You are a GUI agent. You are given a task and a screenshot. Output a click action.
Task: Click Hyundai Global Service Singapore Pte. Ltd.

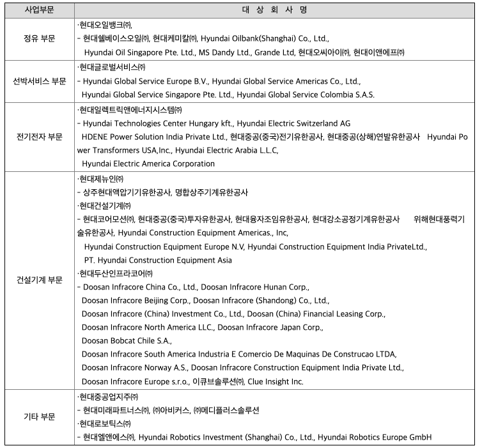tap(157, 95)
